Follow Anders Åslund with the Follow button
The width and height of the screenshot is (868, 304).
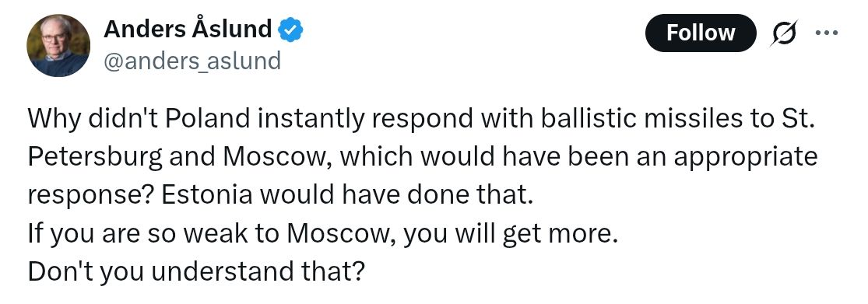(x=701, y=33)
